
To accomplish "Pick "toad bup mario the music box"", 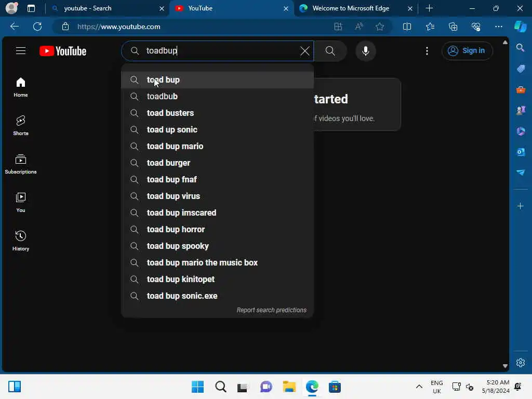I will click(218, 262).
